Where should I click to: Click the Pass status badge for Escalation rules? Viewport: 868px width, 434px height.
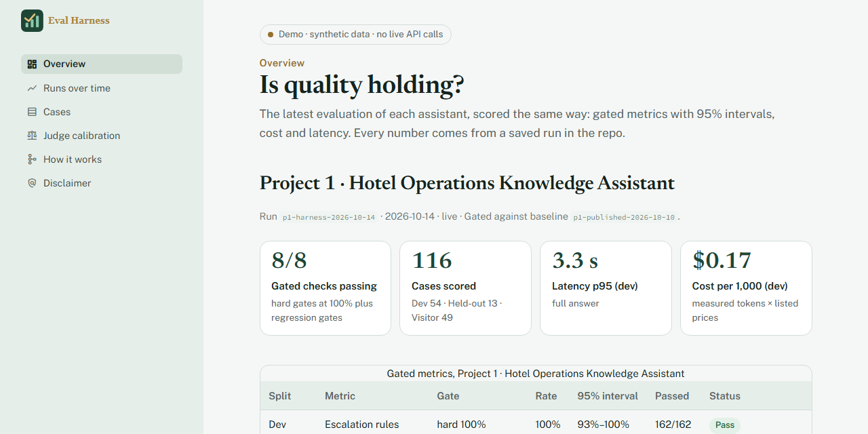pos(725,425)
